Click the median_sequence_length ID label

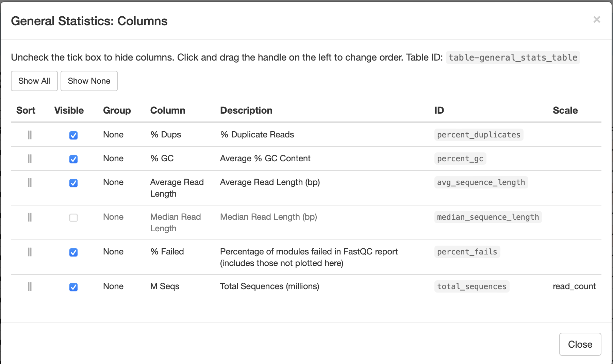(x=488, y=217)
